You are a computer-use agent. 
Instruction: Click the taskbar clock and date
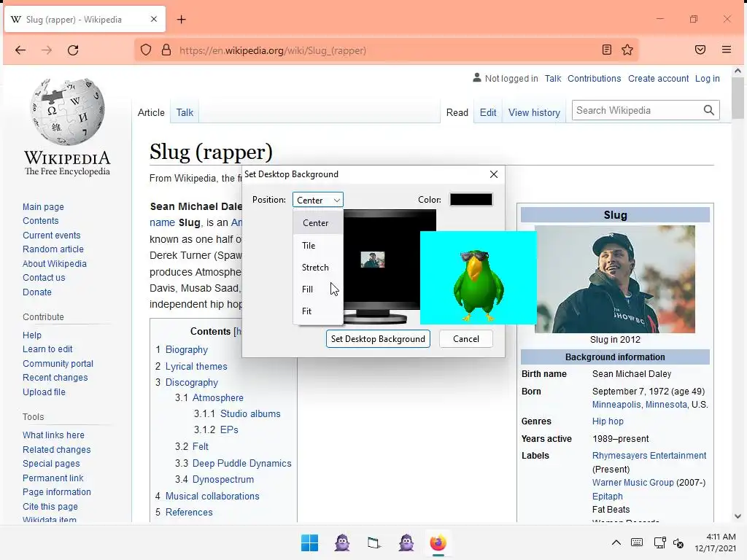click(x=715, y=542)
